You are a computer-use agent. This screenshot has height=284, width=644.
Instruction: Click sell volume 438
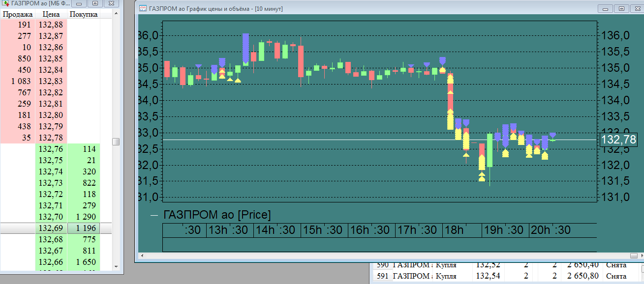tap(17, 126)
